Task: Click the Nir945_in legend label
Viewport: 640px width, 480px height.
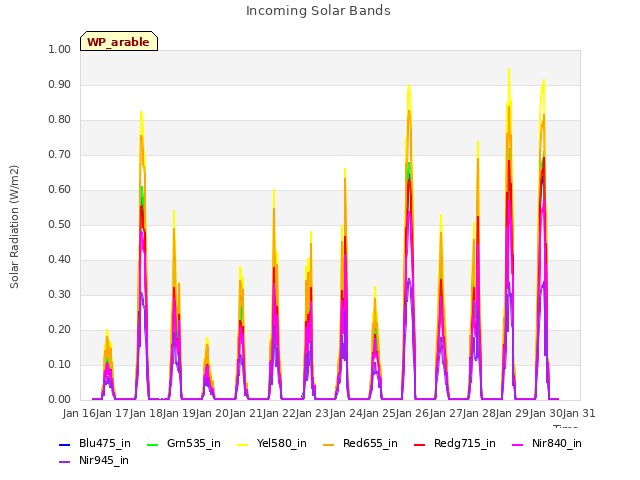Action: pyautogui.click(x=104, y=460)
